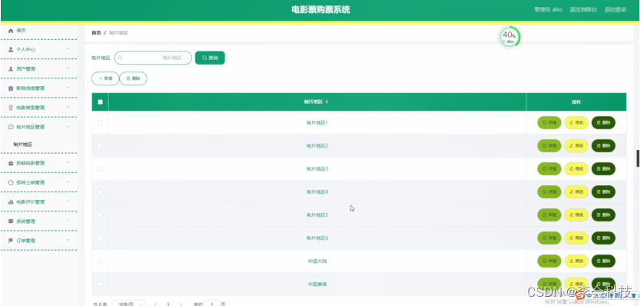644x306 pixels.
Task: Click 退出登录 to log out
Action: click(616, 9)
